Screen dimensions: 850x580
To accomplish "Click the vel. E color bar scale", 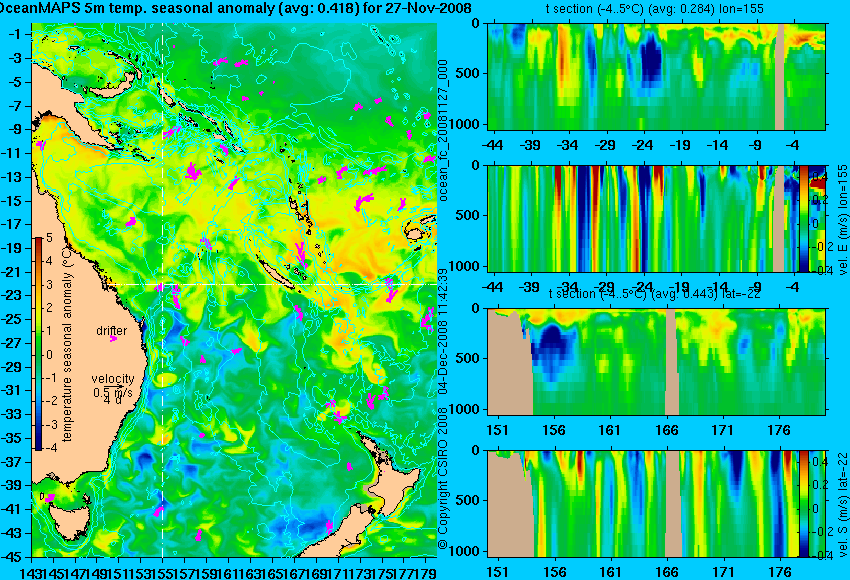I will (x=803, y=218).
